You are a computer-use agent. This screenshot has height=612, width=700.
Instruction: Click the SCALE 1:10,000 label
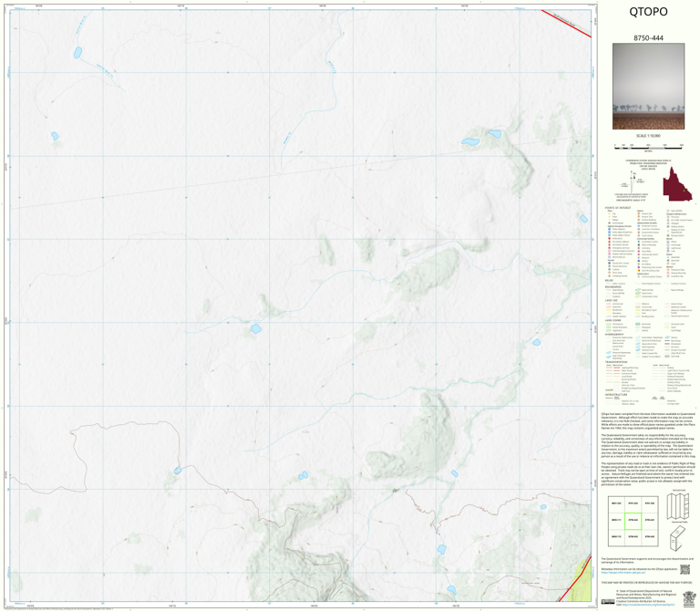[648, 136]
